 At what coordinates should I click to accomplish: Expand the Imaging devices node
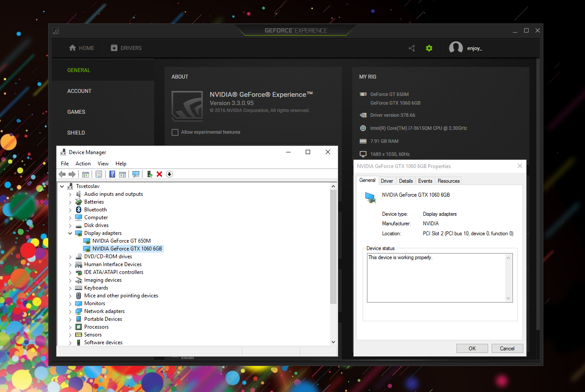click(x=70, y=280)
